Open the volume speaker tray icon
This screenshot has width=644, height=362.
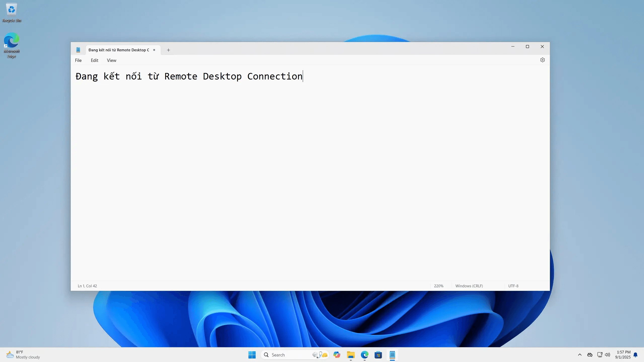(608, 355)
